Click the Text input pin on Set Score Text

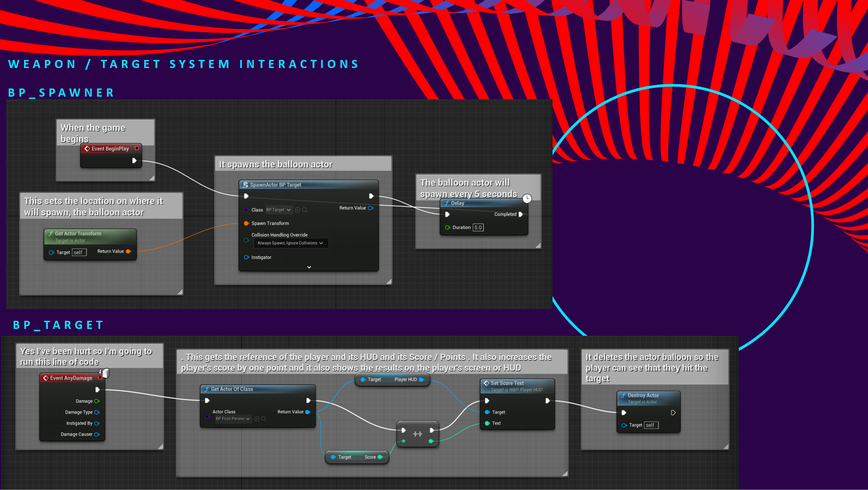(487, 423)
